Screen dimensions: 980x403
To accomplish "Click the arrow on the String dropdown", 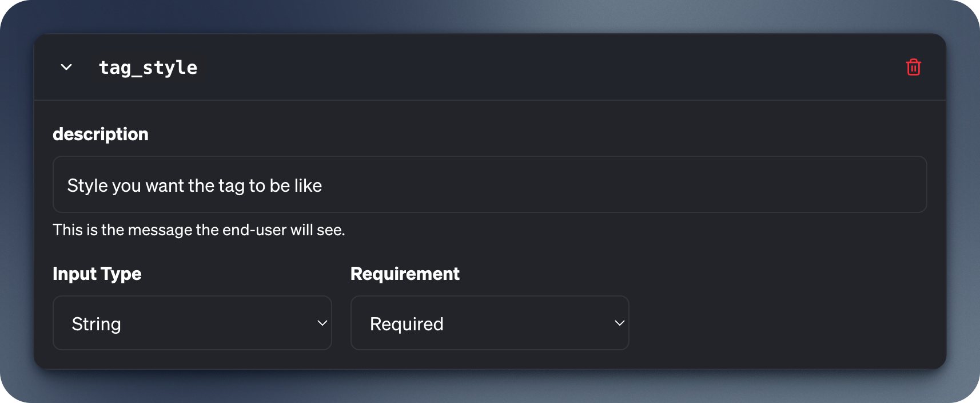I will [x=322, y=323].
